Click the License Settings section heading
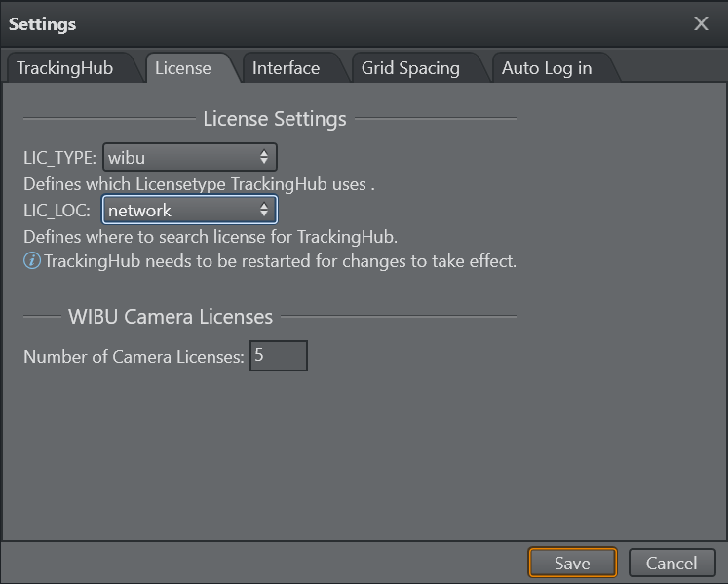Image resolution: width=728 pixels, height=584 pixels. pyautogui.click(x=274, y=119)
